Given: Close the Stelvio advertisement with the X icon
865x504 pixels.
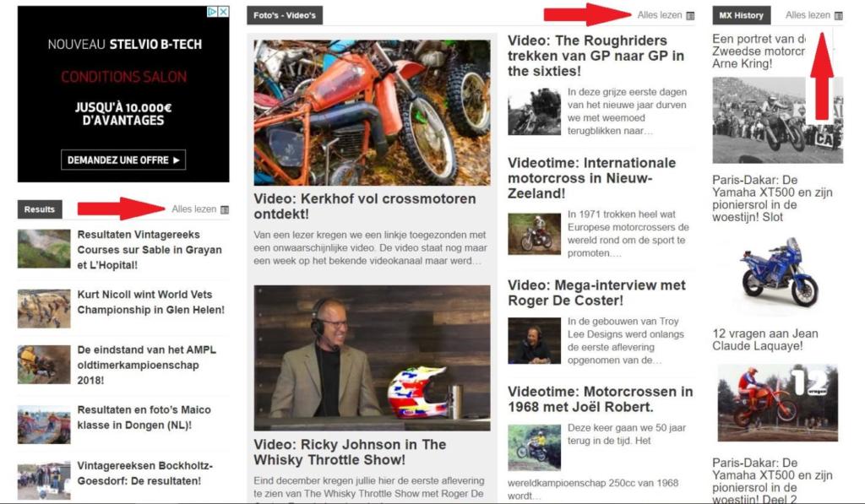Looking at the screenshot, I should (x=223, y=12).
